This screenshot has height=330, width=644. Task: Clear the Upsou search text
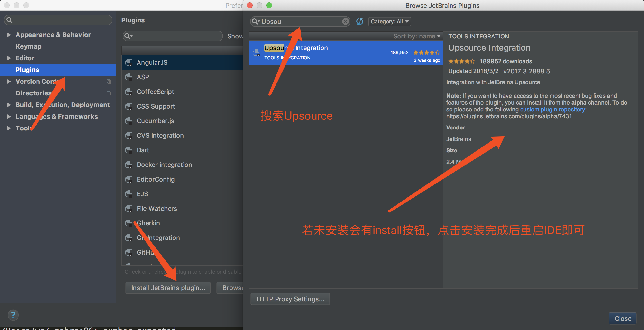346,21
